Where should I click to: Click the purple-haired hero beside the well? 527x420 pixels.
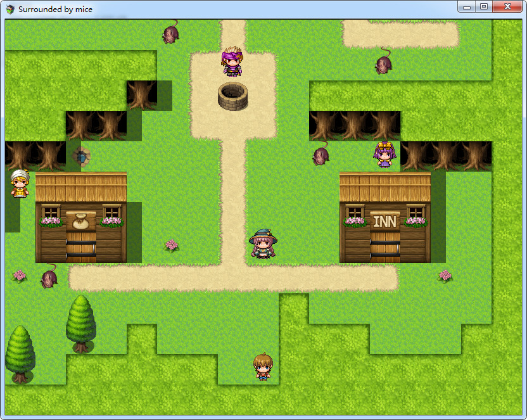pyautogui.click(x=232, y=62)
